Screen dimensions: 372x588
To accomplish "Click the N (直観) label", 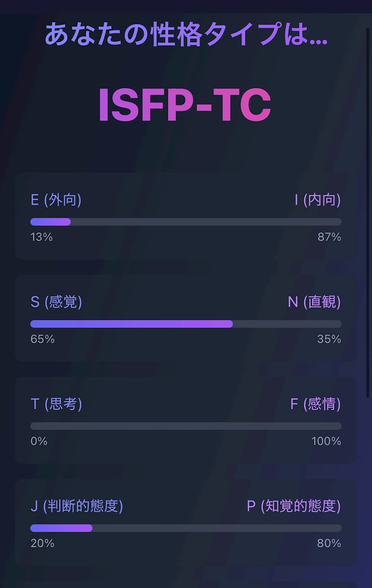I will [x=314, y=302].
